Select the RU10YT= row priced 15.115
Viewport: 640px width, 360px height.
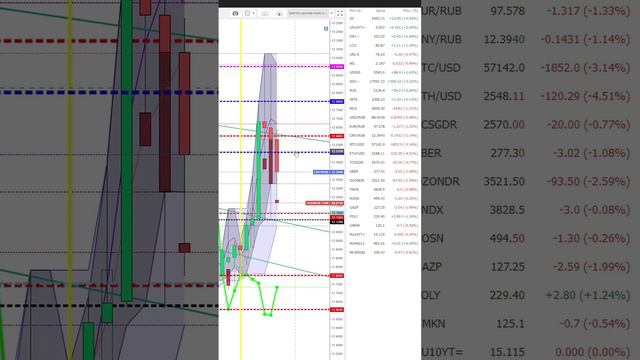coord(384,234)
